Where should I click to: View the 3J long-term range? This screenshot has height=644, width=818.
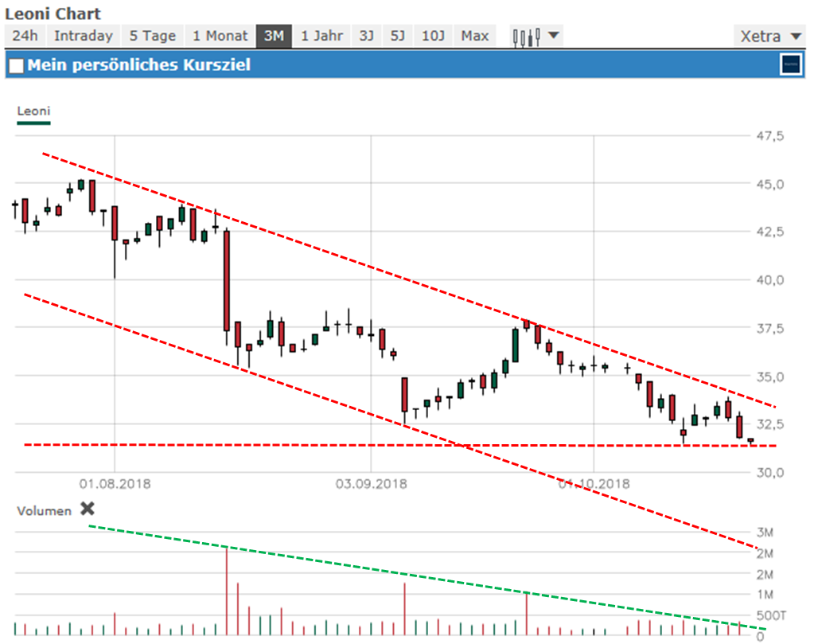tap(366, 36)
